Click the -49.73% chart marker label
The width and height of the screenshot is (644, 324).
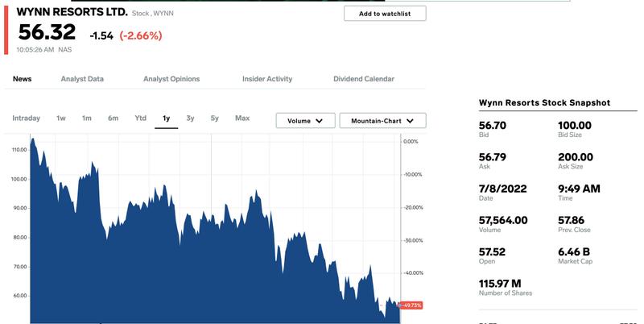coord(411,305)
